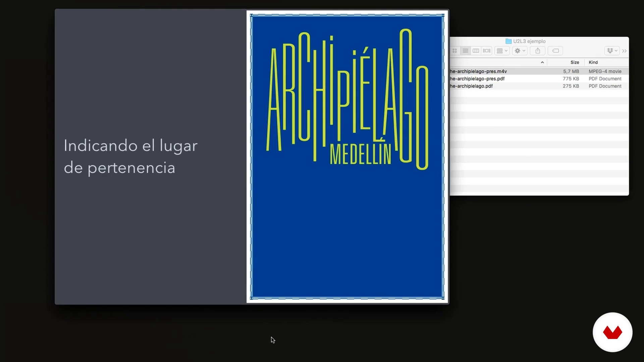This screenshot has width=644, height=362.
Task: Sort files by the Size column
Action: tap(575, 62)
